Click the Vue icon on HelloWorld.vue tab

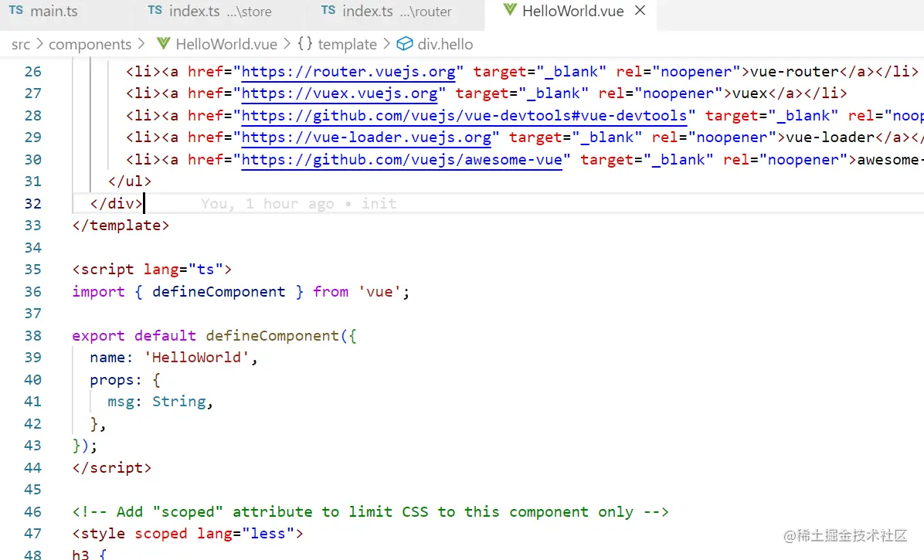click(510, 11)
